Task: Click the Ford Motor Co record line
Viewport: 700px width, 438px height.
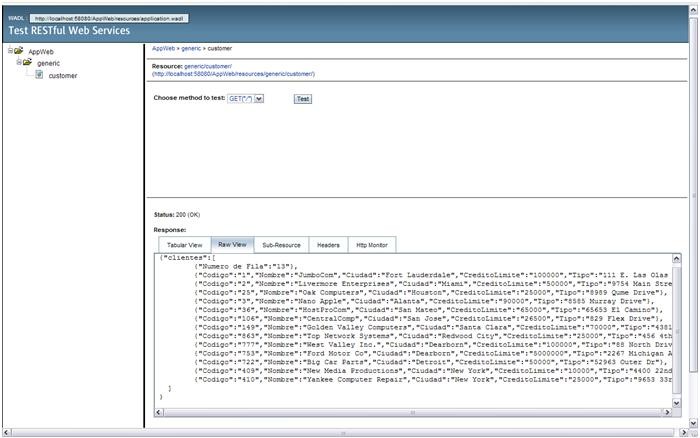Action: pyautogui.click(x=433, y=354)
